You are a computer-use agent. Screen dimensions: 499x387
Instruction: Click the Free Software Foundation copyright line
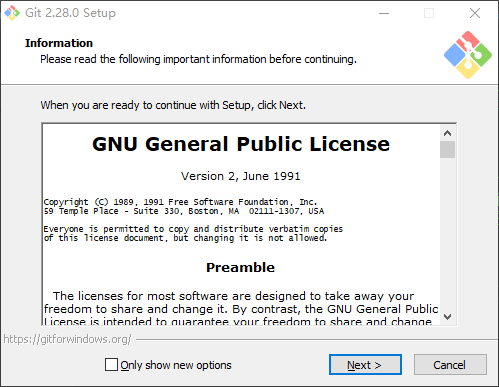point(180,202)
